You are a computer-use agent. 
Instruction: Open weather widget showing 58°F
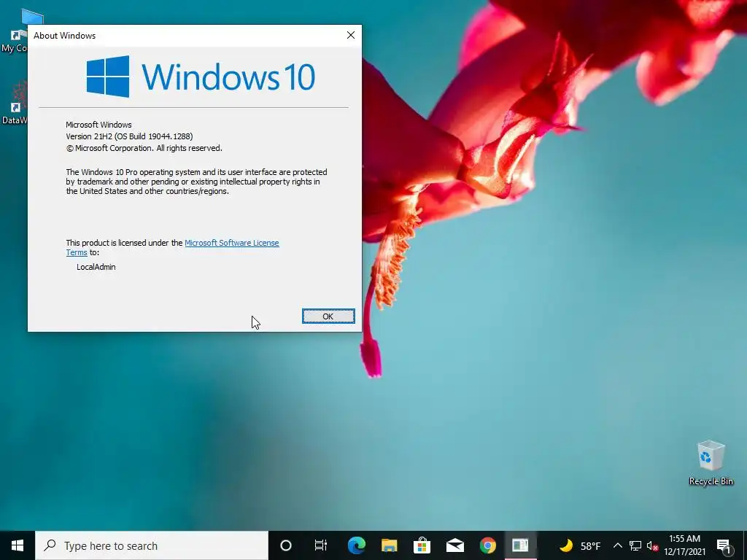pyautogui.click(x=580, y=545)
